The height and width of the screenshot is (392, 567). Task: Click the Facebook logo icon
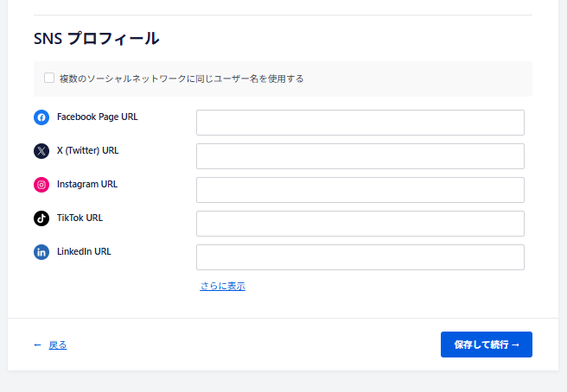click(x=41, y=117)
